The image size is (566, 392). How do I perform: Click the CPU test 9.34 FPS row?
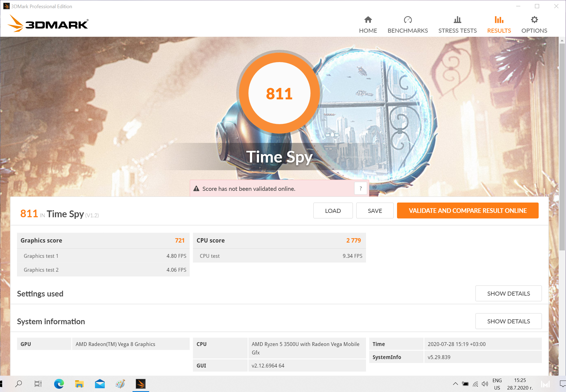279,256
